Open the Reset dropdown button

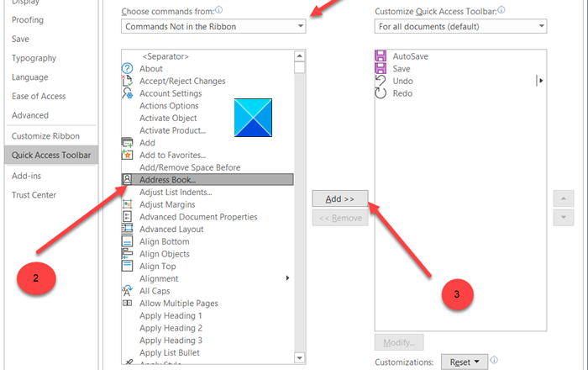(x=465, y=362)
